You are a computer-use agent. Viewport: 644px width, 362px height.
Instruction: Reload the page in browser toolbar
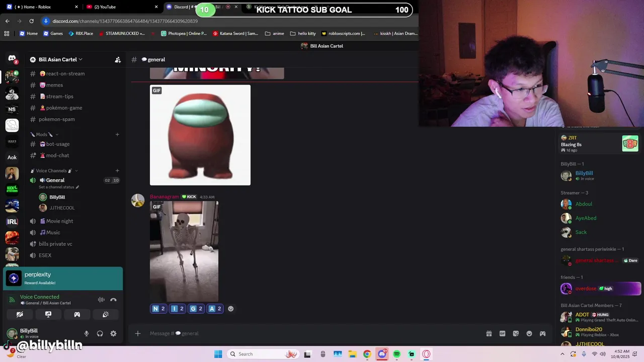(32, 21)
